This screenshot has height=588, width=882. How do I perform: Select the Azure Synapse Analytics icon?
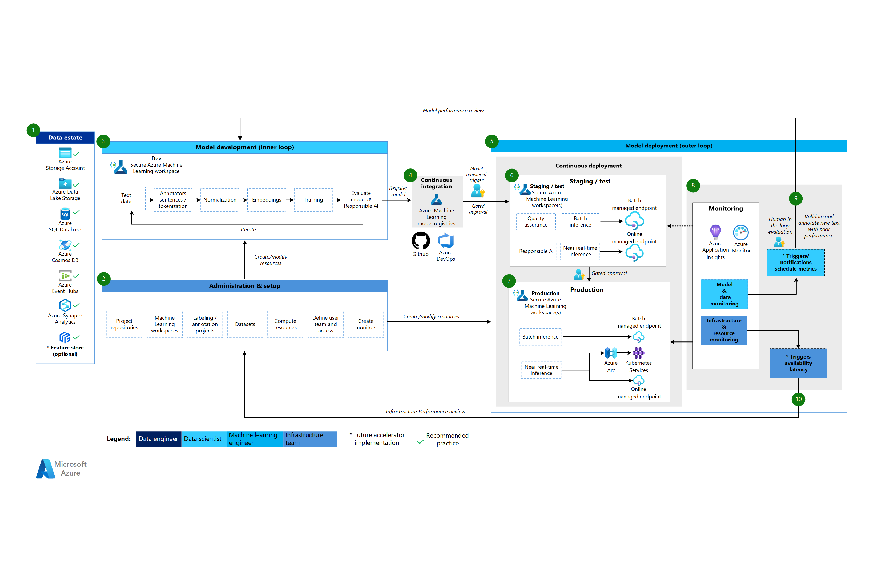pos(65,305)
